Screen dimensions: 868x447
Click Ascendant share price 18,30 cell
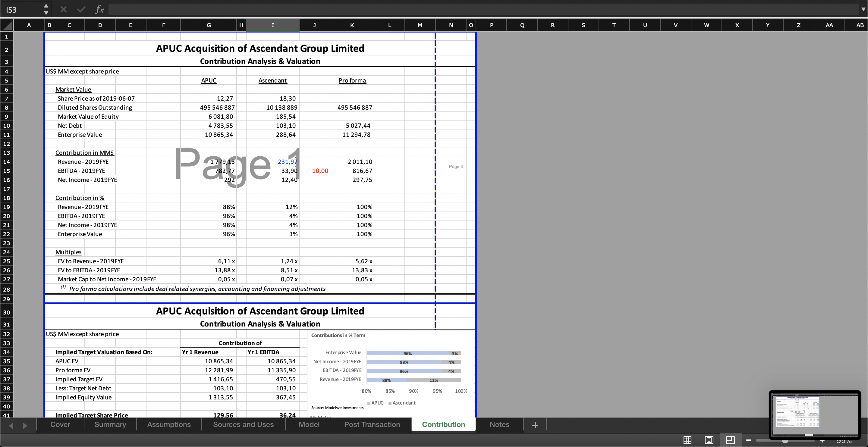click(272, 98)
